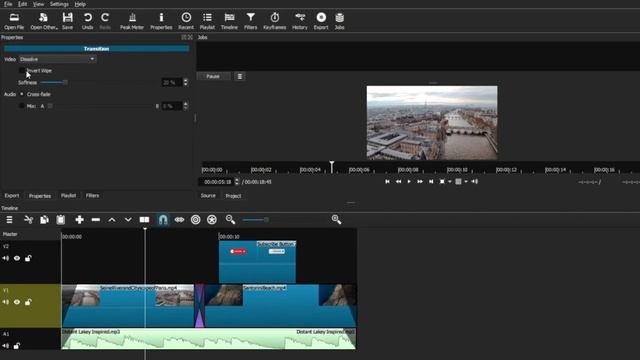This screenshot has height=360, width=640.
Task: Switch to the Export tab at panel bottom
Action: (x=12, y=196)
